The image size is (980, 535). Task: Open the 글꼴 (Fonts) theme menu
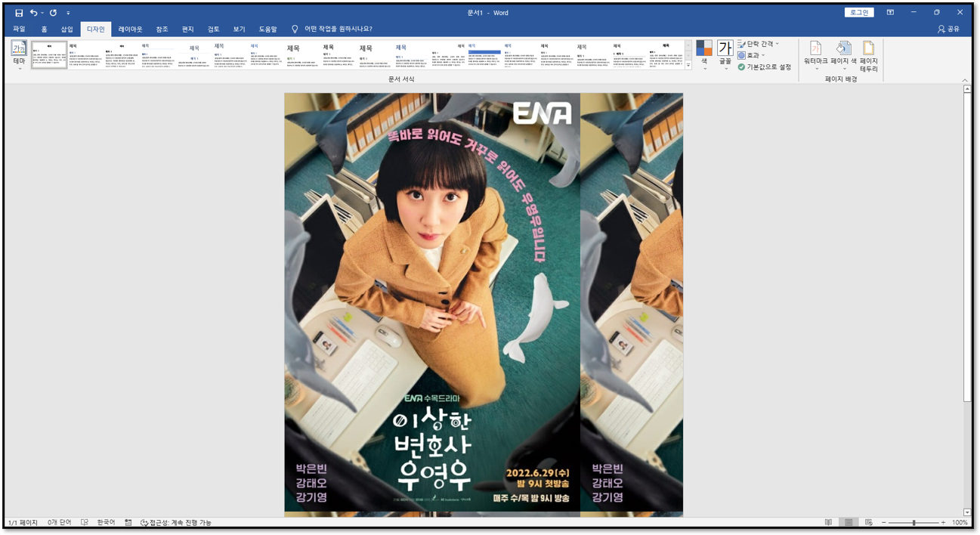[725, 57]
